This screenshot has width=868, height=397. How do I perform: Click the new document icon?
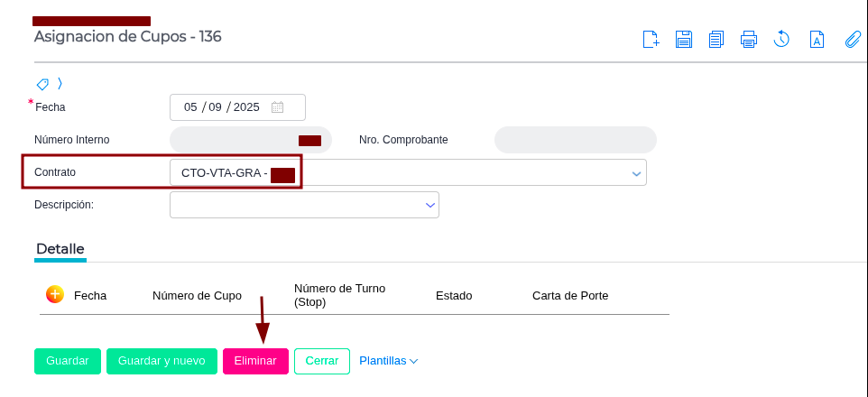651,40
